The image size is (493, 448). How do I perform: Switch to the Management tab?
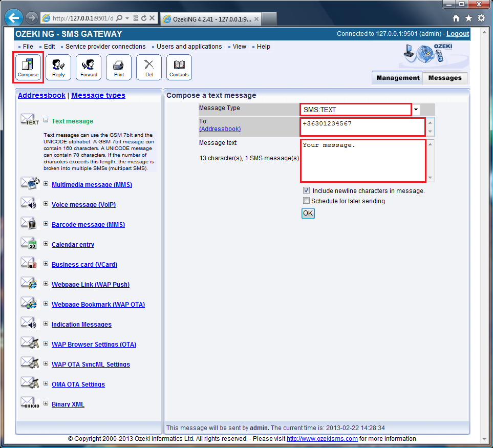398,78
